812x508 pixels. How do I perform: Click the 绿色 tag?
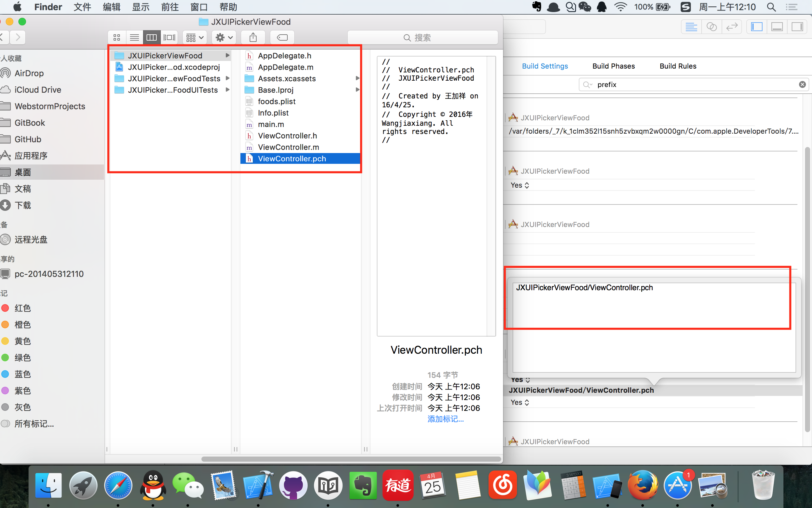[x=23, y=358]
